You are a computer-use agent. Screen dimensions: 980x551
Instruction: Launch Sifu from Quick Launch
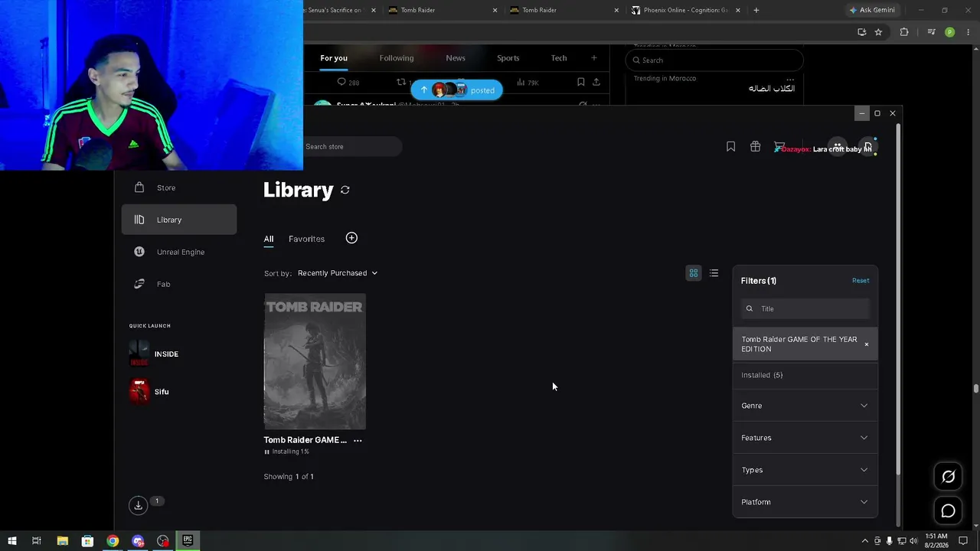149,392
